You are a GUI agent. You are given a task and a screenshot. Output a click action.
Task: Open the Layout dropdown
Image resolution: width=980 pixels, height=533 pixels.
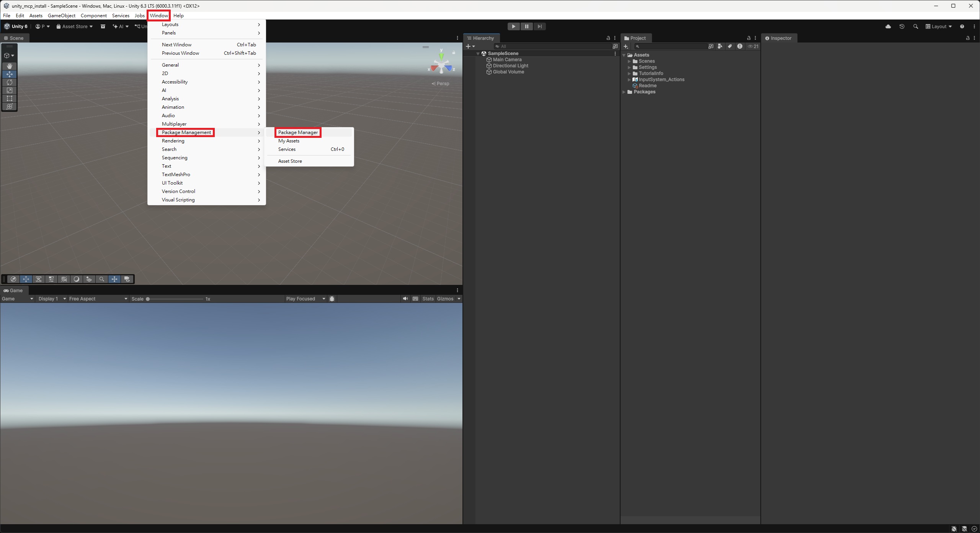tap(939, 26)
